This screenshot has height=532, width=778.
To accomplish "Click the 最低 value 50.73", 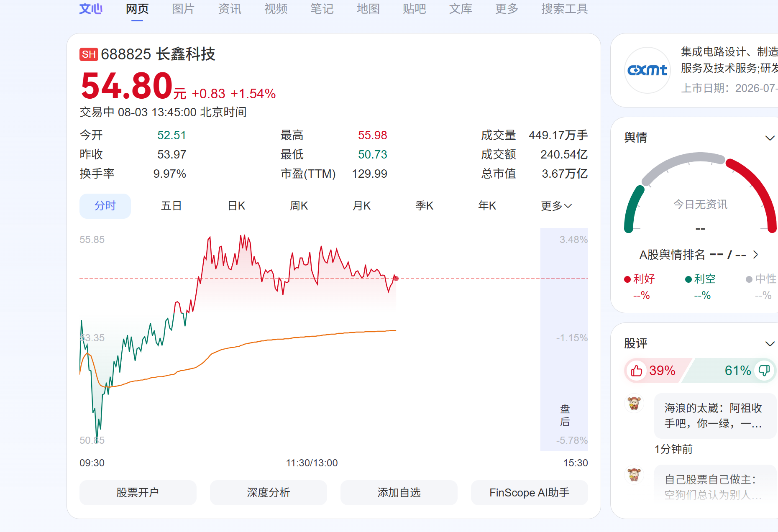I will (x=372, y=155).
